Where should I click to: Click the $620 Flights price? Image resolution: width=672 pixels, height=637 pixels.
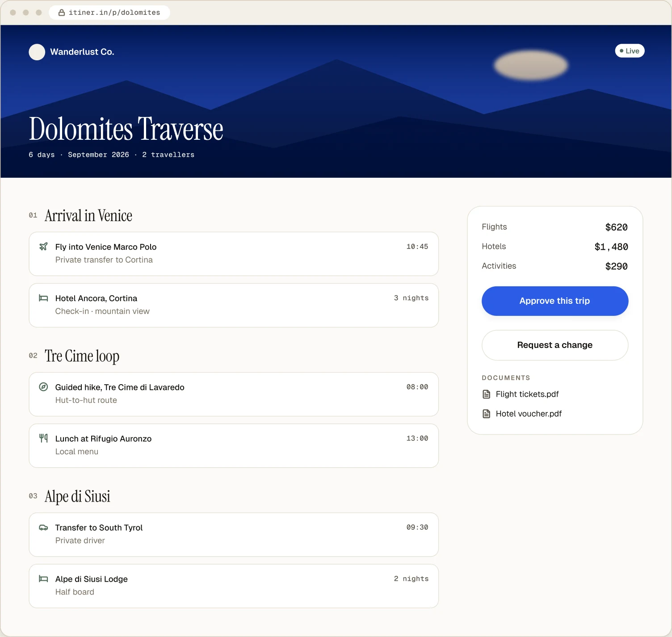(x=616, y=227)
